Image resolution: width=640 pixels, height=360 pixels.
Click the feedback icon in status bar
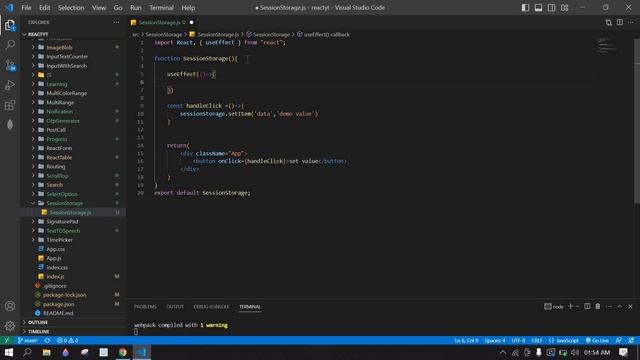[x=619, y=340]
